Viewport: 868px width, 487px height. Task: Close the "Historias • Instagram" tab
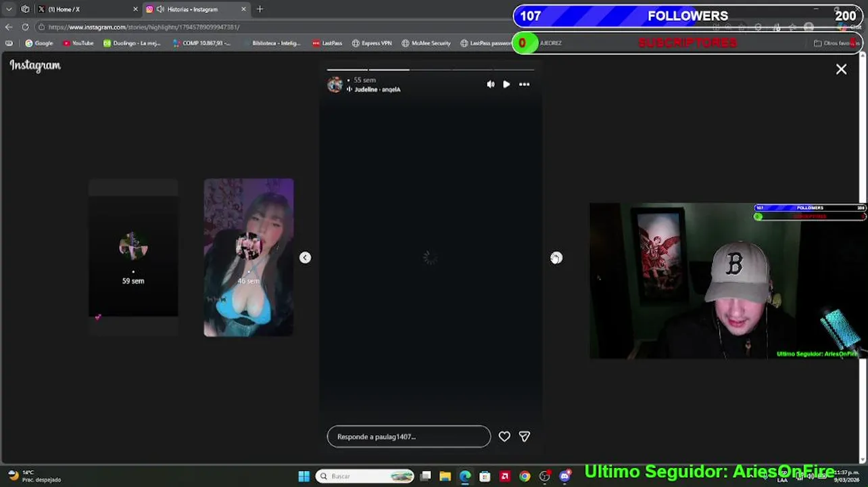click(243, 9)
